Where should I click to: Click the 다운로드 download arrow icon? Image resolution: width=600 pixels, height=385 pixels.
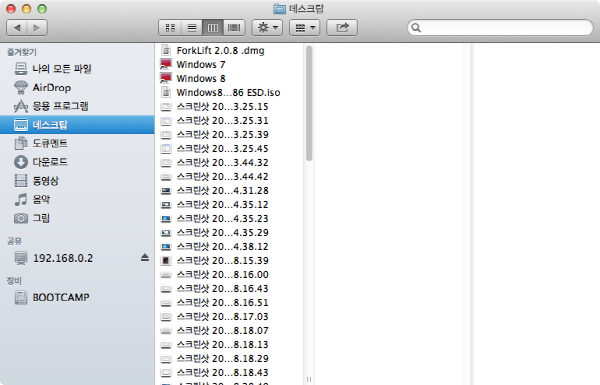coord(21,162)
